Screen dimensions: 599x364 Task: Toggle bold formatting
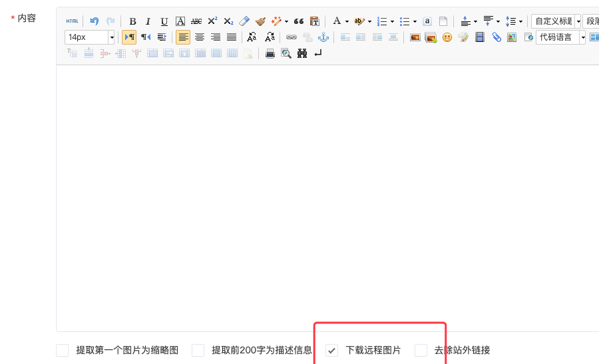[x=132, y=21]
